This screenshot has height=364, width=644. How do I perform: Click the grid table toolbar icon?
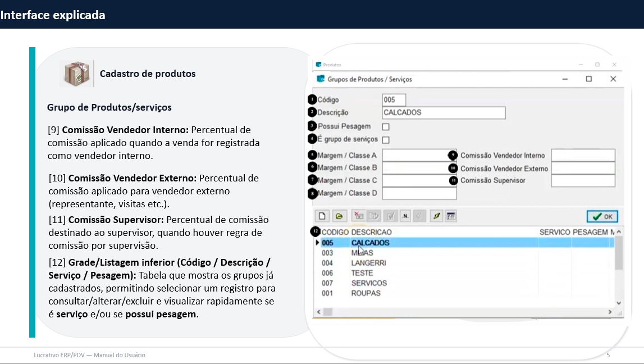(451, 216)
